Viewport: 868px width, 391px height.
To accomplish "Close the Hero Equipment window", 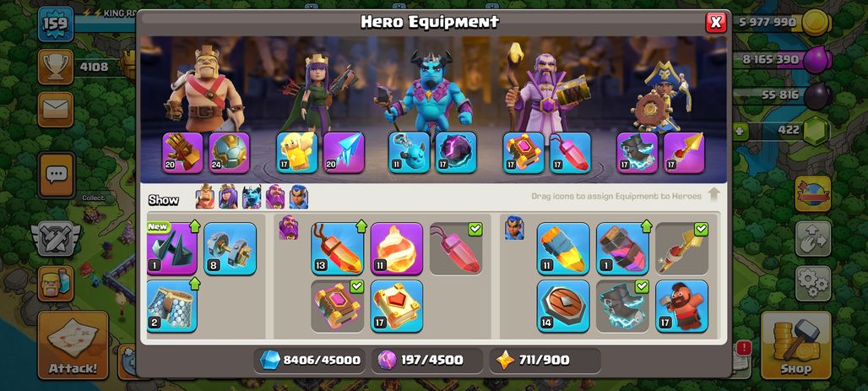I will pos(716,22).
